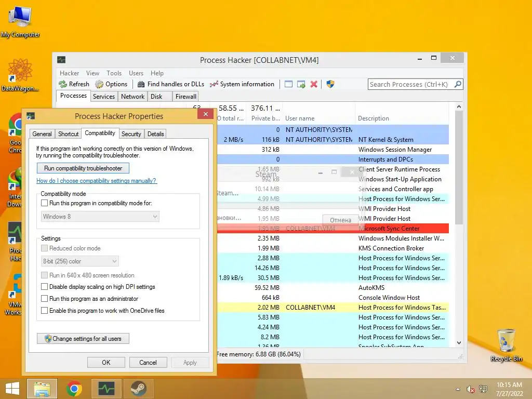
Task: Open the 8-bit (256) color dropdown
Action: (79, 261)
